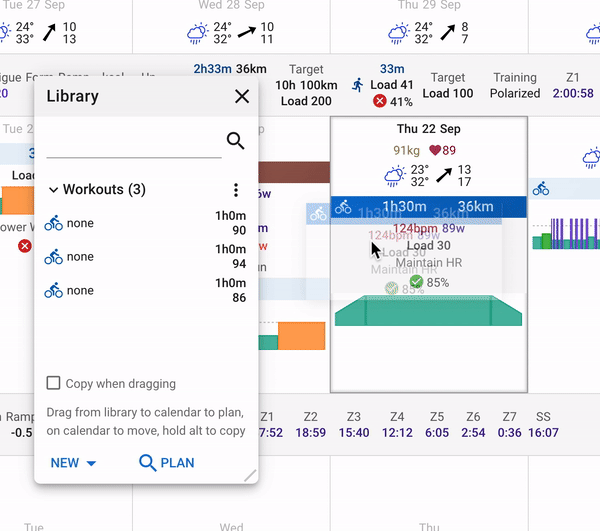Click the wind arrow on Thu 22 Sep
The image size is (600, 531).
coord(444,175)
